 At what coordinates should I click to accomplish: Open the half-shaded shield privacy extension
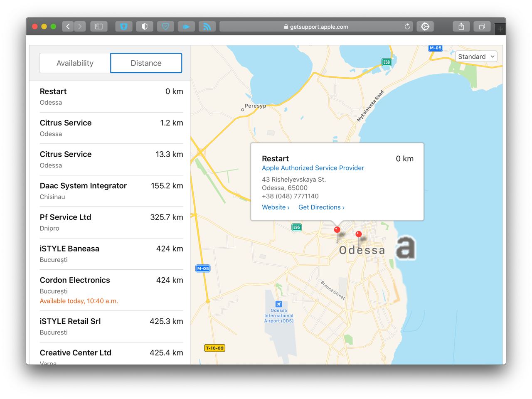click(145, 27)
